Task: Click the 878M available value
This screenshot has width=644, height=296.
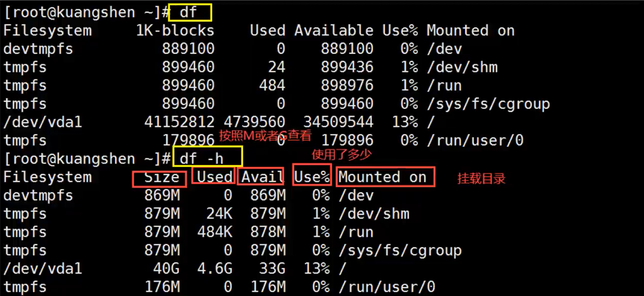Action: pos(268,232)
